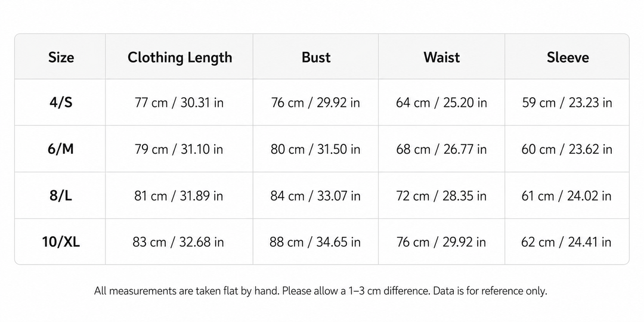Image resolution: width=644 pixels, height=322 pixels.
Task: Select the 80 cm / 31.50 in bust cell
Action: point(315,148)
